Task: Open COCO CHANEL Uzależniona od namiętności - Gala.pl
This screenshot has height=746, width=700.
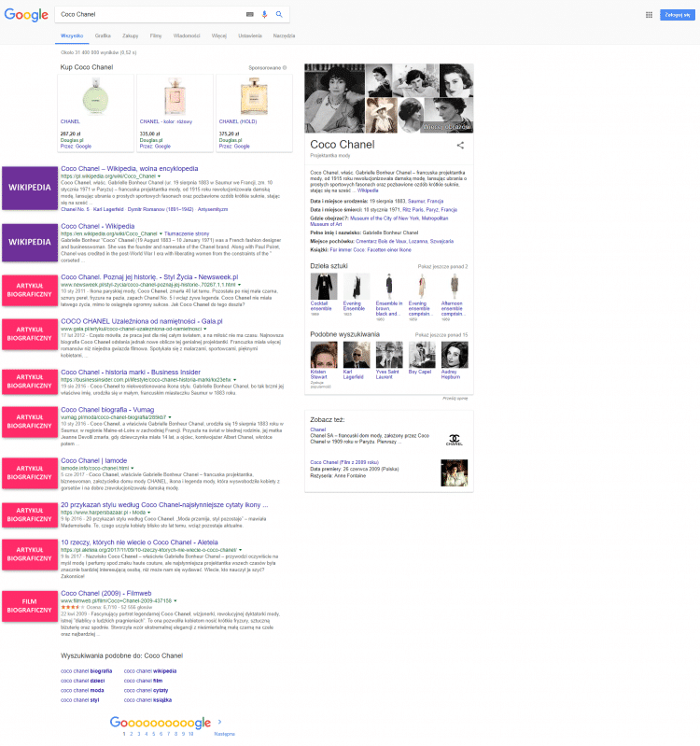Action: click(x=141, y=321)
